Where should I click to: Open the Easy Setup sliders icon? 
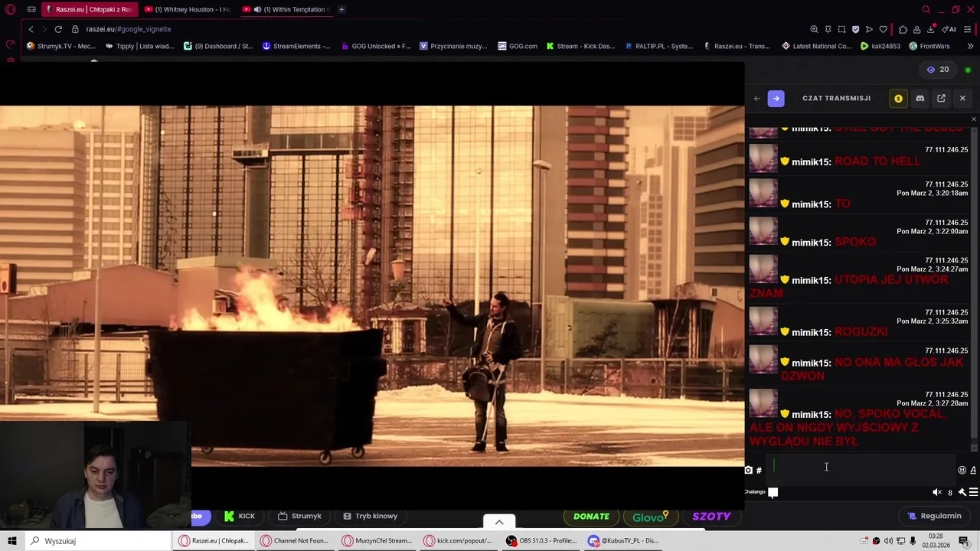[968, 29]
